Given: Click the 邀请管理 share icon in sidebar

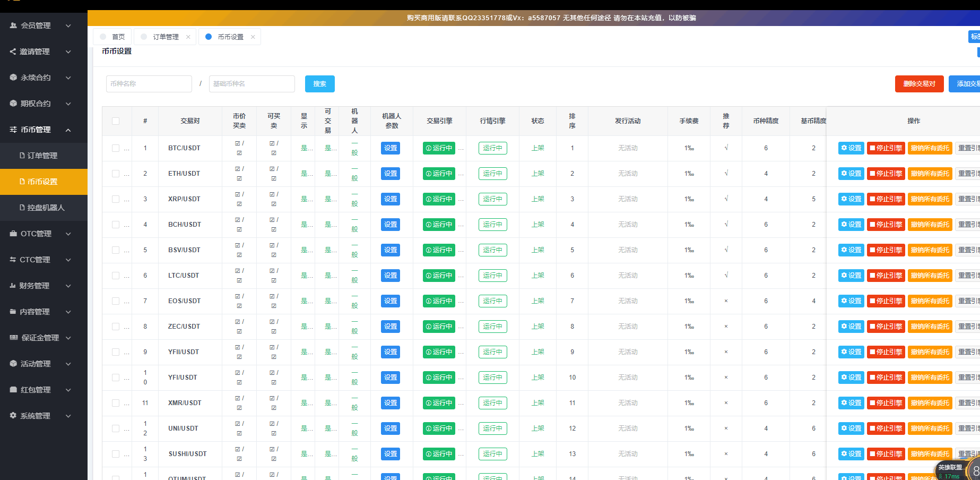Looking at the screenshot, I should (13, 52).
